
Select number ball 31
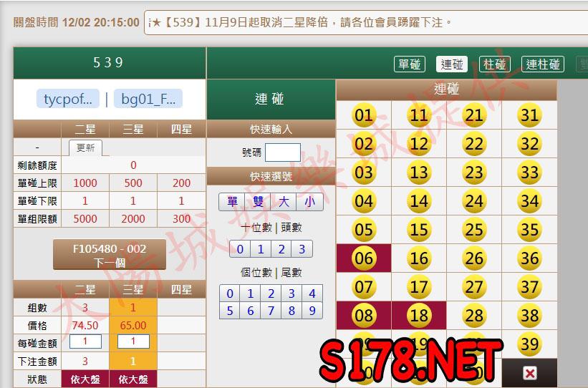tap(529, 115)
